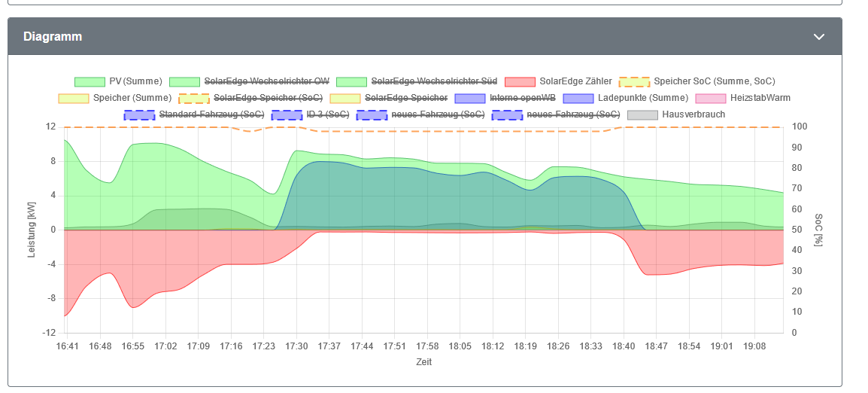This screenshot has width=868, height=393.
Task: Click the Zeit axis title
Action: pos(424,362)
